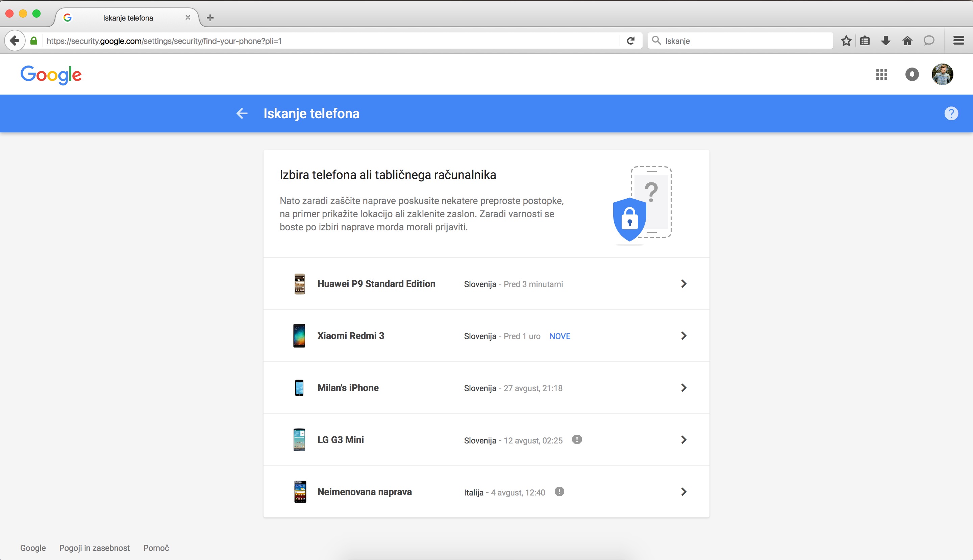This screenshot has width=973, height=560.
Task: Go back using the Iskanje telefona arrow
Action: tap(242, 113)
